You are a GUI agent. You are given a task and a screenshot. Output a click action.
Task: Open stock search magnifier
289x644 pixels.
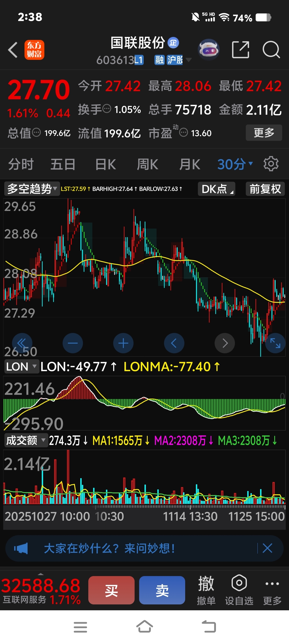click(x=271, y=50)
